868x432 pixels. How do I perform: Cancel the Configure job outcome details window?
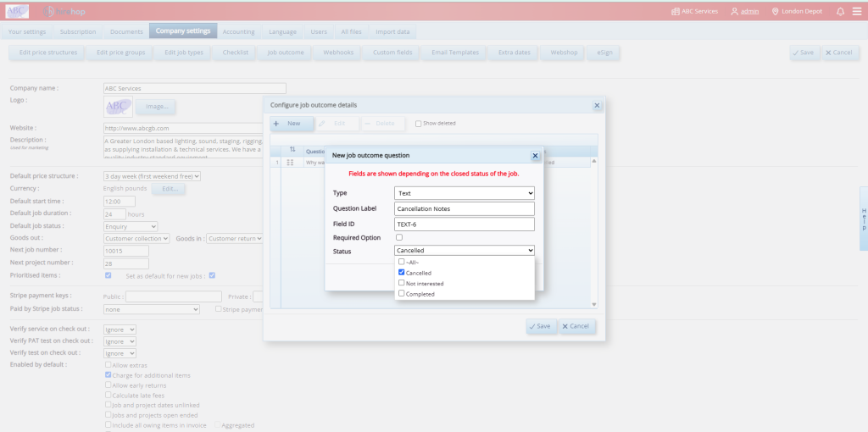tap(577, 326)
